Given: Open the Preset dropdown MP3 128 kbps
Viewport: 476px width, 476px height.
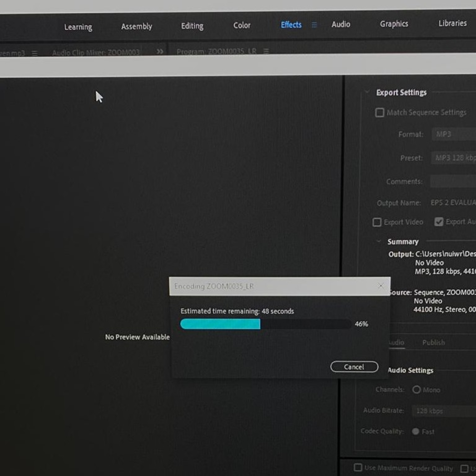Looking at the screenshot, I should 454,158.
